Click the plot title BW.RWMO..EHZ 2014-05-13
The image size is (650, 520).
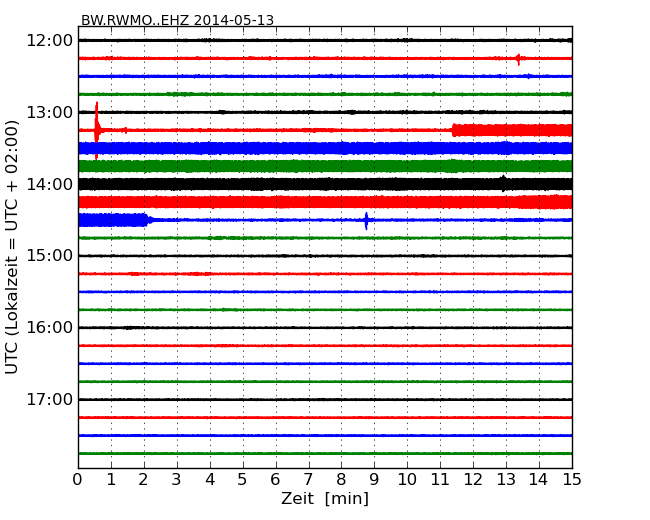(x=177, y=20)
